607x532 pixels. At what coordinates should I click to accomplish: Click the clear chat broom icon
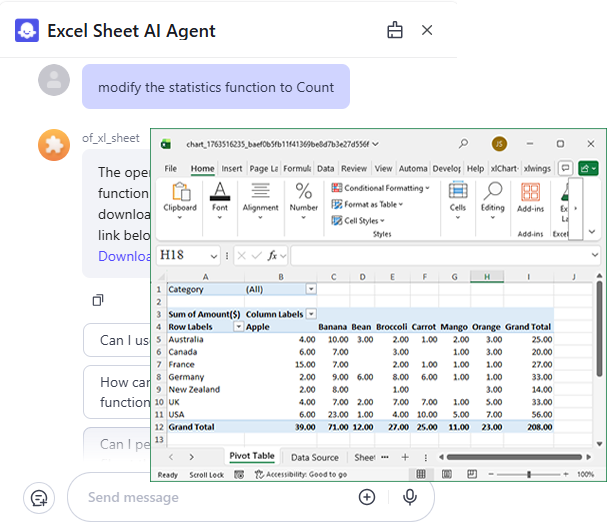(394, 30)
